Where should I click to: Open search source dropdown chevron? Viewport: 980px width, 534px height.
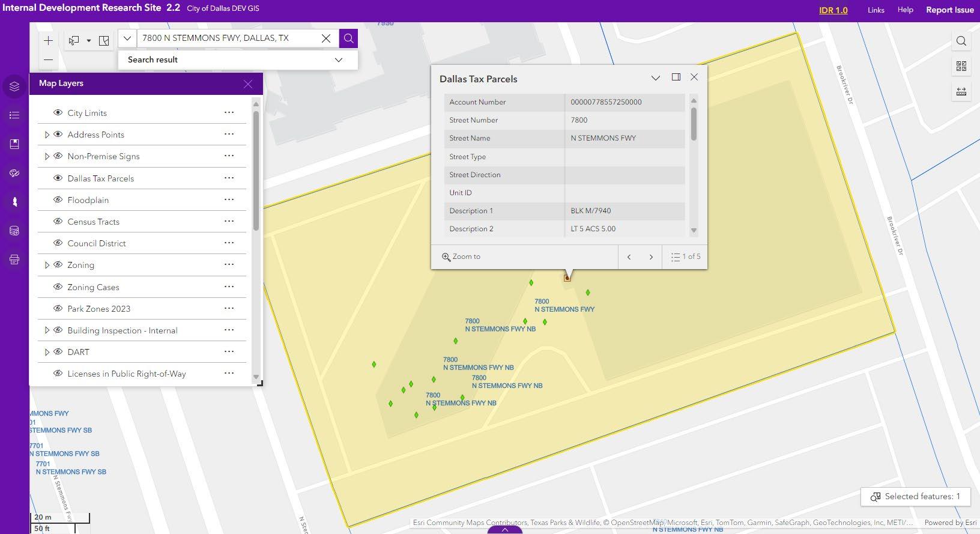tap(127, 38)
